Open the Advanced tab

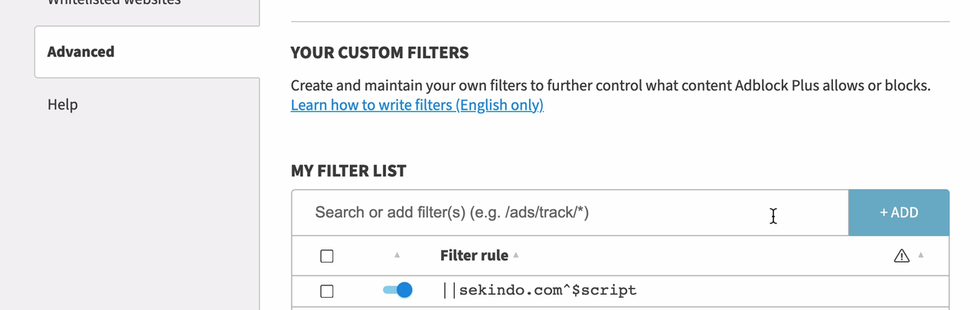click(80, 52)
